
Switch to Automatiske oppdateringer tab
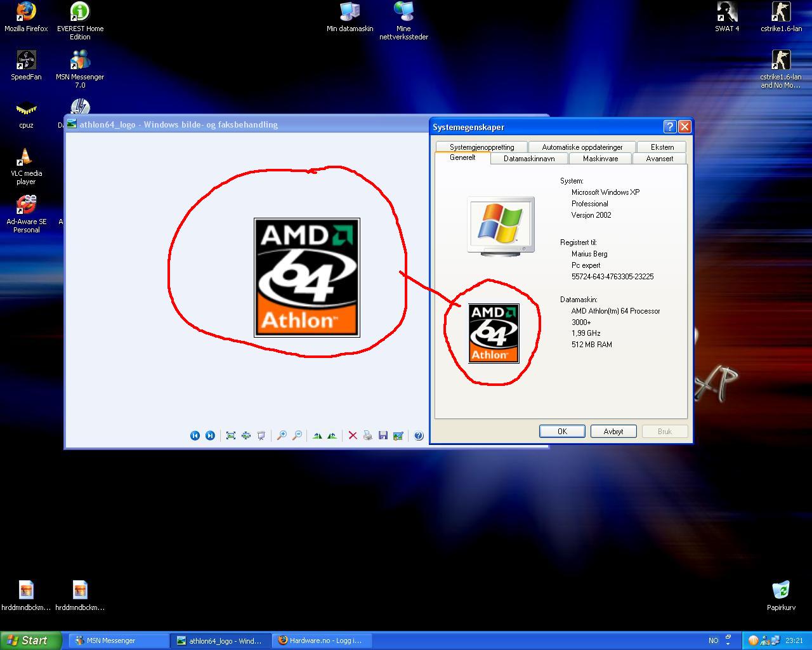(582, 147)
